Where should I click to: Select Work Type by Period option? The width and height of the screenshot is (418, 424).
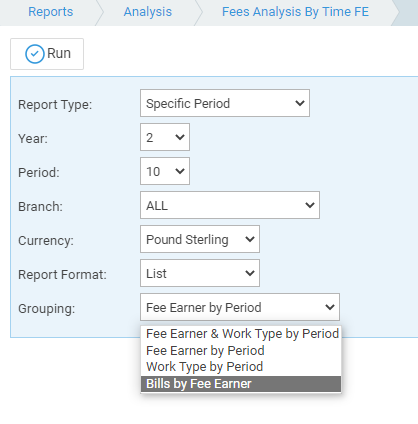coord(241,367)
